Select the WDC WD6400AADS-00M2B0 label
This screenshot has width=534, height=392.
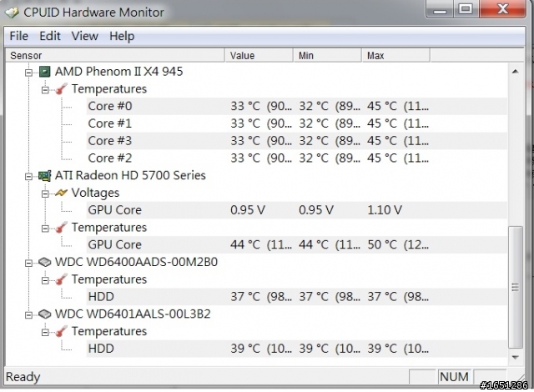click(x=136, y=262)
